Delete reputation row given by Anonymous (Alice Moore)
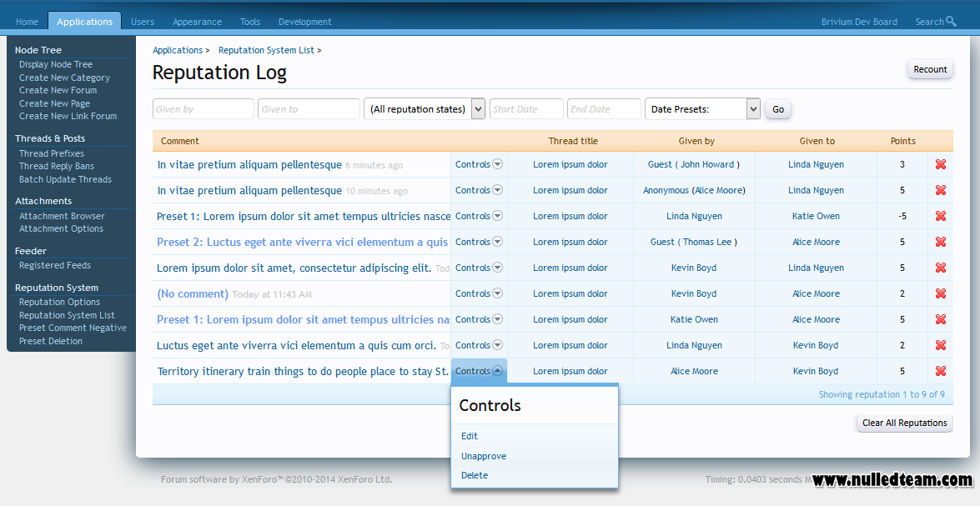The width and height of the screenshot is (980, 506). 940,190
